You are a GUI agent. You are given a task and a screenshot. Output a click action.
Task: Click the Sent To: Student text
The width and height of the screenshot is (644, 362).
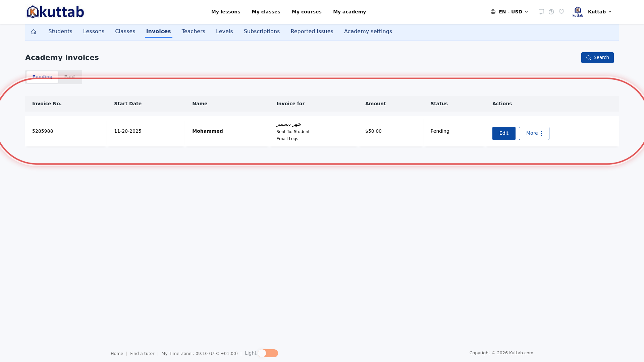pos(293,132)
